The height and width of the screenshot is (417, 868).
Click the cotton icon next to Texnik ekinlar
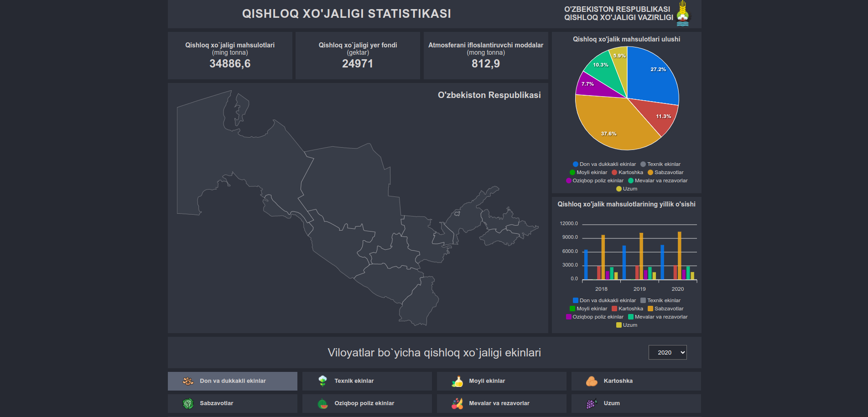[322, 381]
